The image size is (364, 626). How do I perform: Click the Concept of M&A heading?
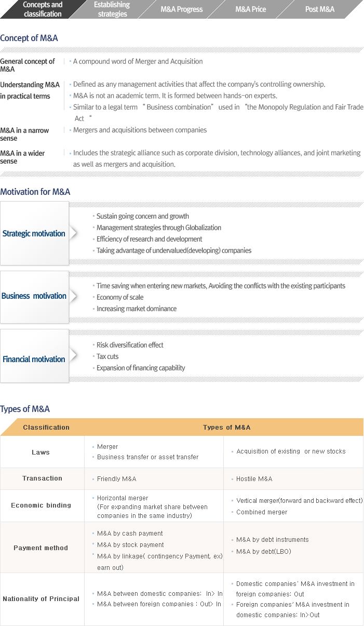pos(29,38)
